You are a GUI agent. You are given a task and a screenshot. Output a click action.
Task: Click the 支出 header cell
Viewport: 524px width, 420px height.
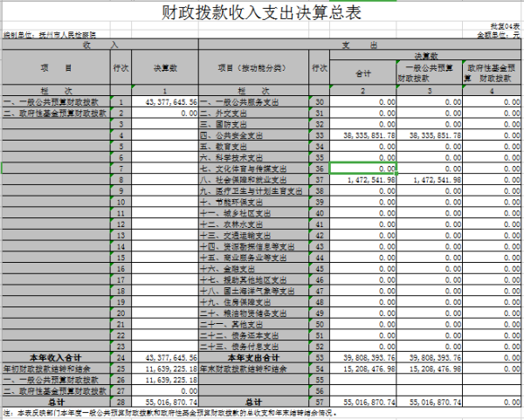(360, 45)
